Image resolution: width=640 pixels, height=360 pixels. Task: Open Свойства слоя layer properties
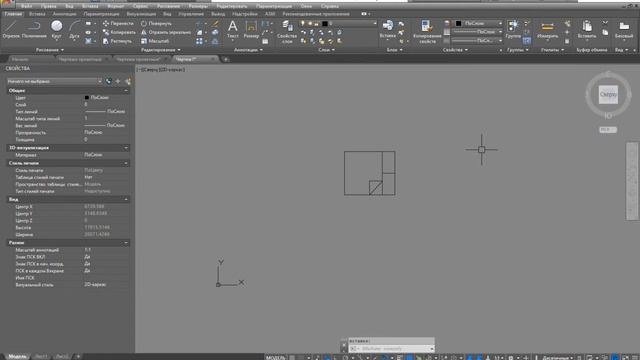point(287,32)
